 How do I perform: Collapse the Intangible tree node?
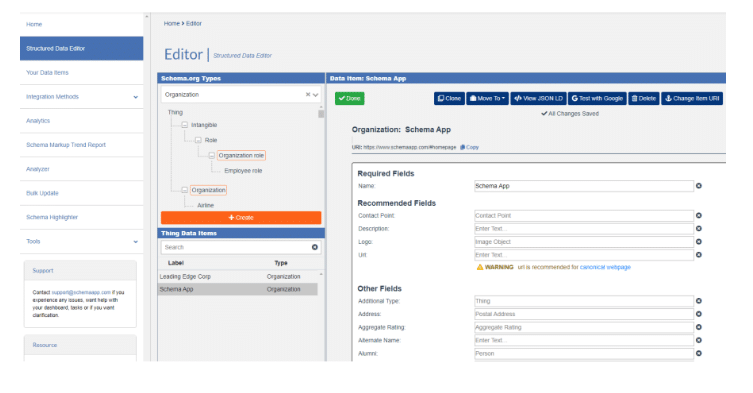[184, 125]
